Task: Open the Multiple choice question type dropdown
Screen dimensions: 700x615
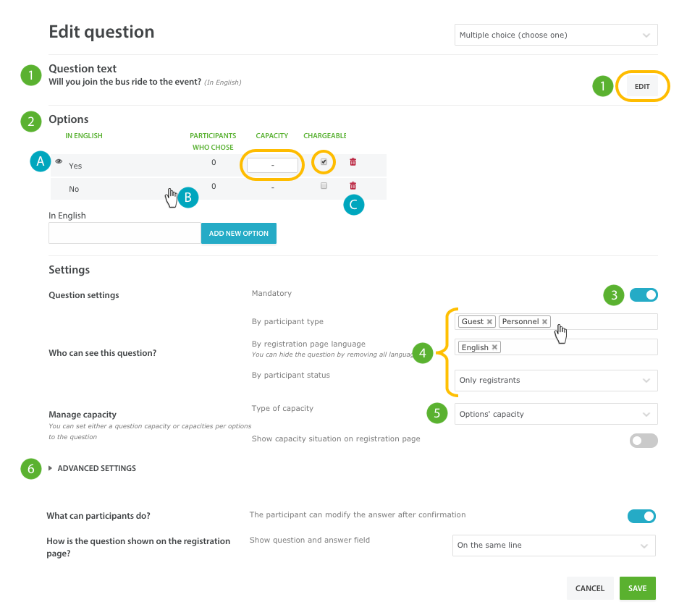Action: pyautogui.click(x=556, y=35)
